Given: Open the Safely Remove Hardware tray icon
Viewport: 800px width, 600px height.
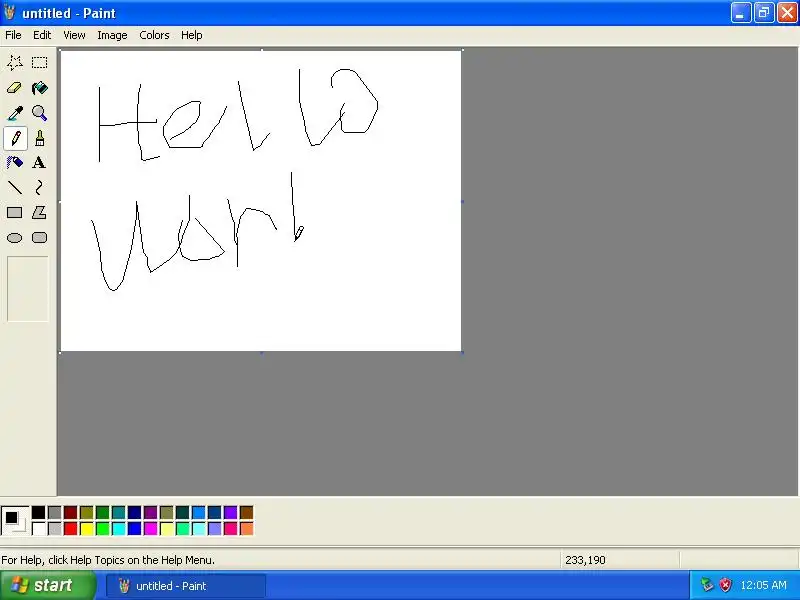Looking at the screenshot, I should (x=707, y=585).
